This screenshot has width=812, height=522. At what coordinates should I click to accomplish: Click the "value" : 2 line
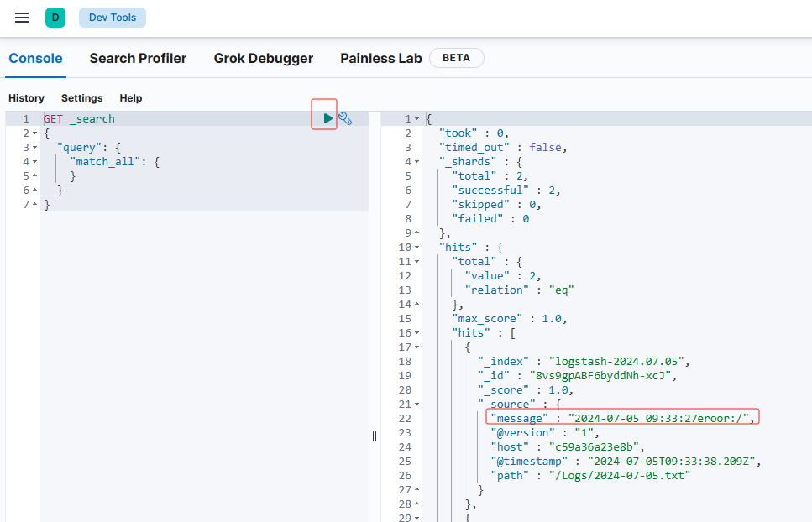pyautogui.click(x=503, y=276)
